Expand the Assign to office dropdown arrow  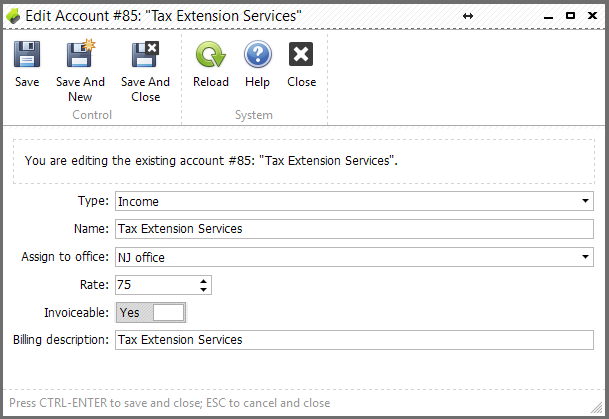click(x=585, y=257)
